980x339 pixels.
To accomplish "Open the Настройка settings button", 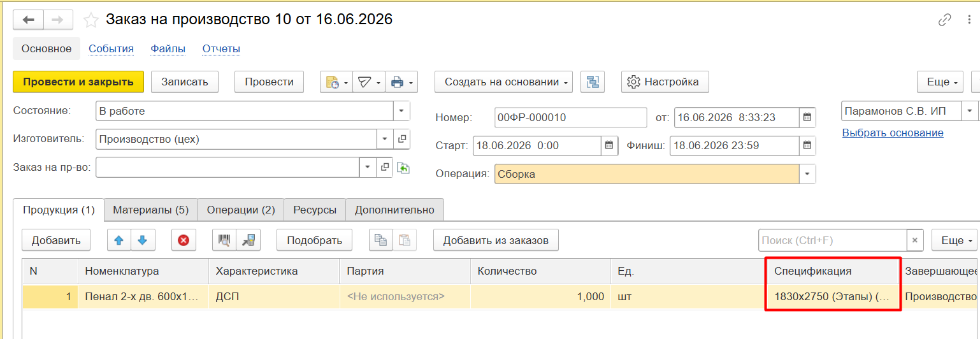I will tap(665, 82).
